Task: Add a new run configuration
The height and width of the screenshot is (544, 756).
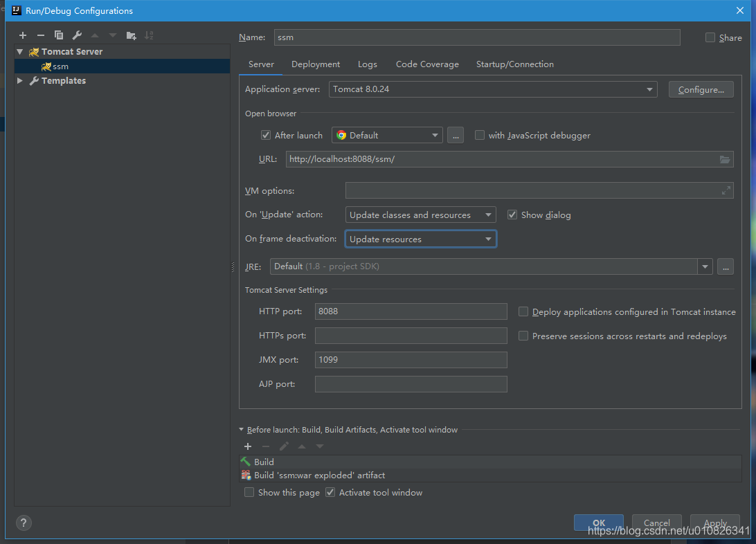Action: tap(23, 35)
